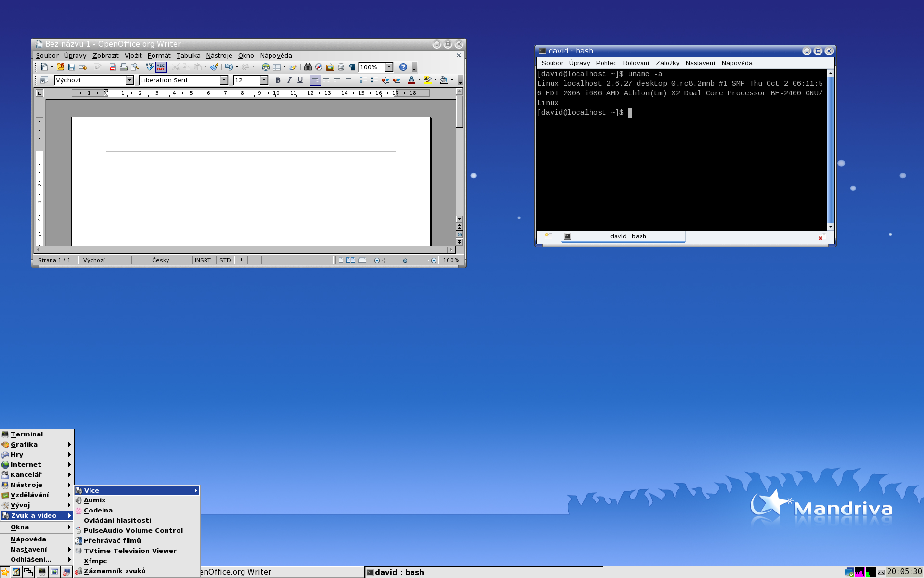Click STD selection mode in status bar
The height and width of the screenshot is (578, 924).
point(225,260)
